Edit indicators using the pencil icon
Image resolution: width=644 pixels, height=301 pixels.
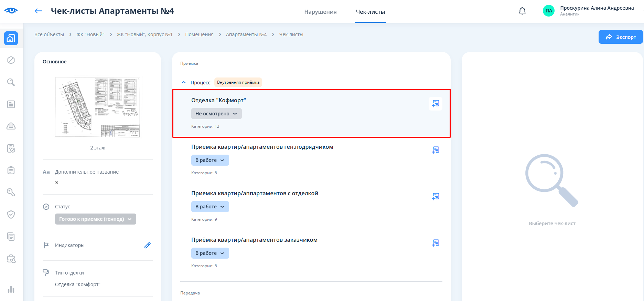[x=148, y=245]
